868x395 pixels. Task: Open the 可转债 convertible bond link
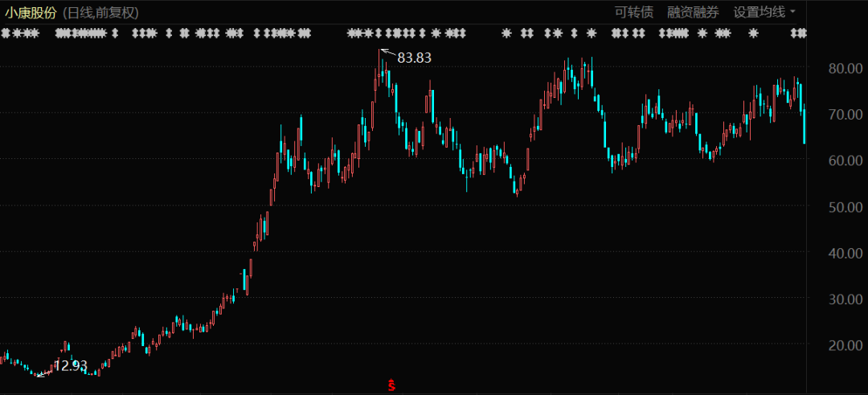point(634,12)
